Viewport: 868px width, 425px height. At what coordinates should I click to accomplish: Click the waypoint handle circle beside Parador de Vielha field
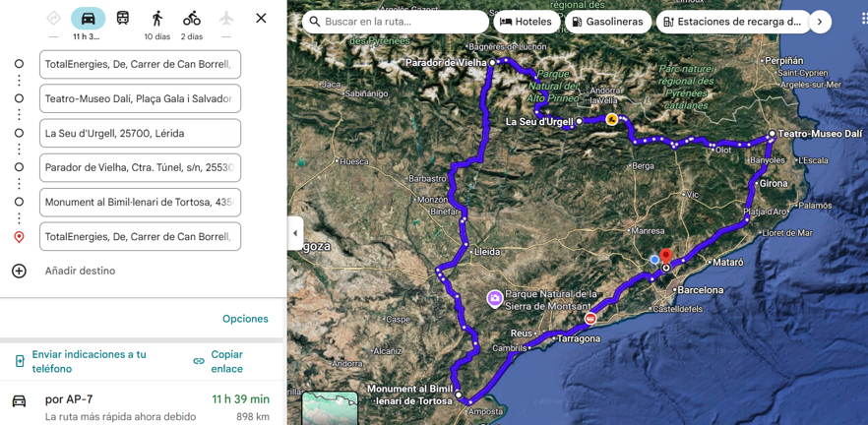pyautogui.click(x=19, y=167)
